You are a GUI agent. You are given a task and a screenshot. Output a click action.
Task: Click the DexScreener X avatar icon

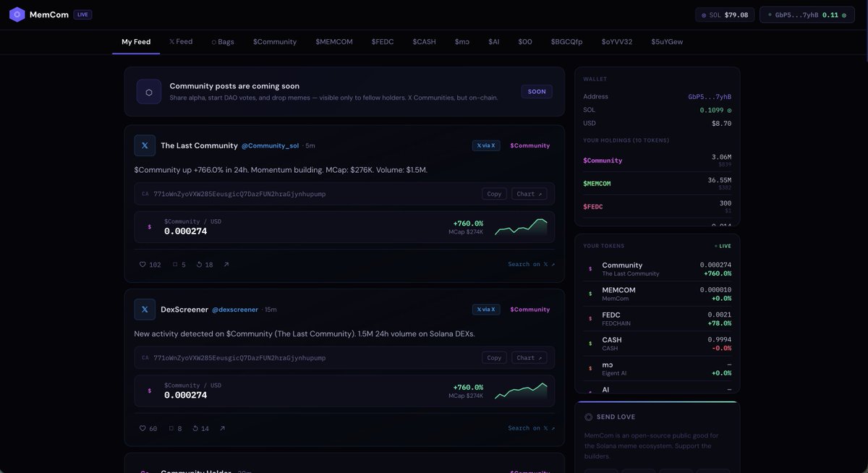pos(145,310)
